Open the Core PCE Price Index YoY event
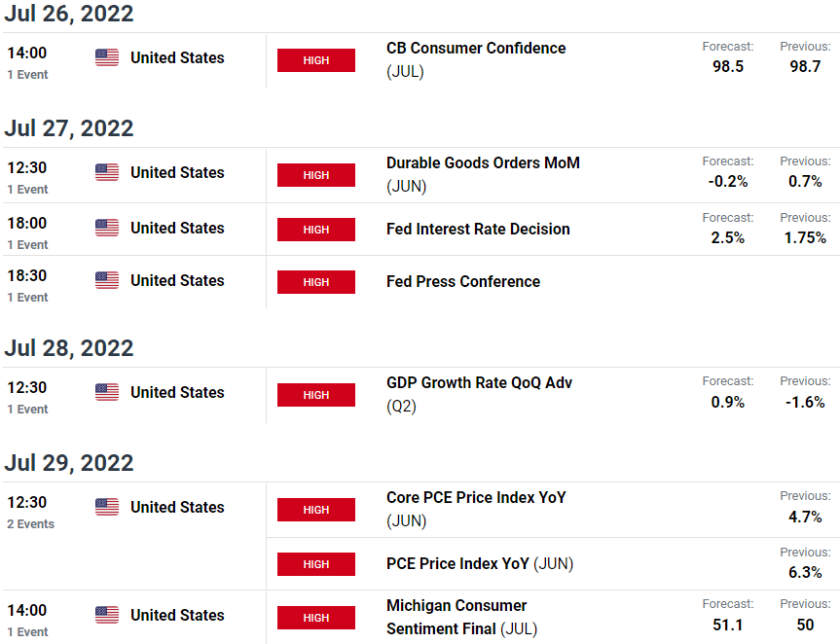This screenshot has width=840, height=644. pos(476,509)
